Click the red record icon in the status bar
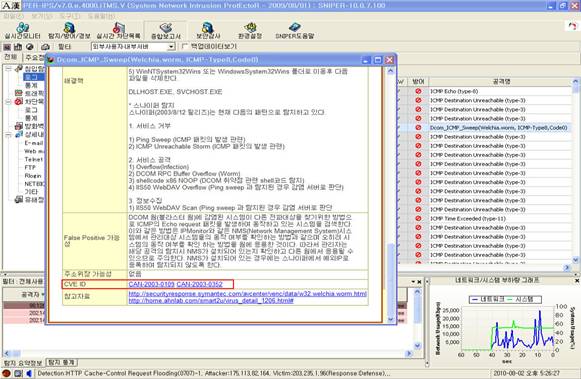 click(6, 373)
